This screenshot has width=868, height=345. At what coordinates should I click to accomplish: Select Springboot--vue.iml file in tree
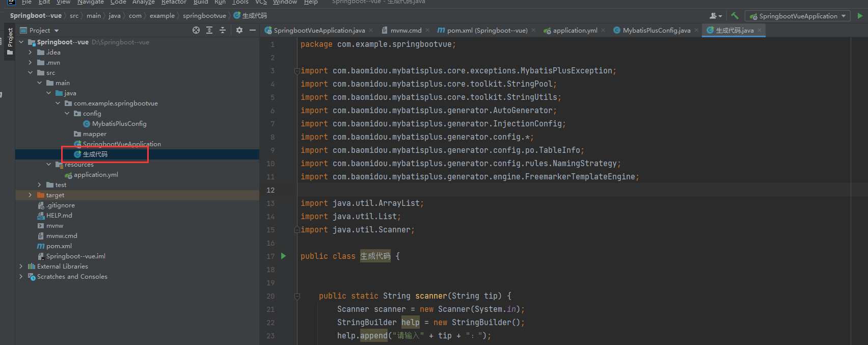(x=76, y=256)
